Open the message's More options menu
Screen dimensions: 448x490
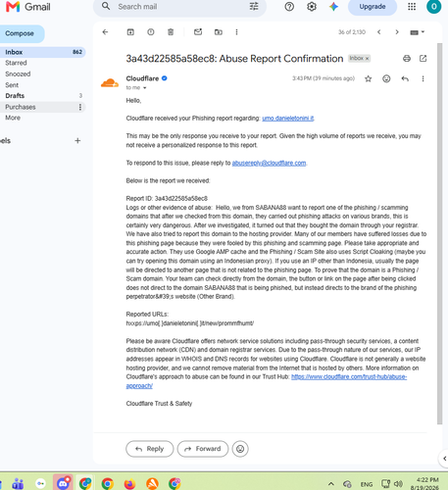coord(423,78)
